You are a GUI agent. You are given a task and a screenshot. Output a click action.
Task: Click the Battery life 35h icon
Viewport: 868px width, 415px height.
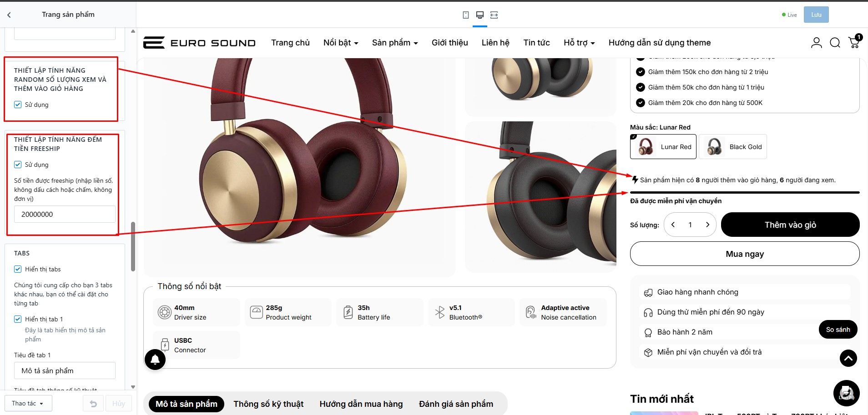click(348, 312)
